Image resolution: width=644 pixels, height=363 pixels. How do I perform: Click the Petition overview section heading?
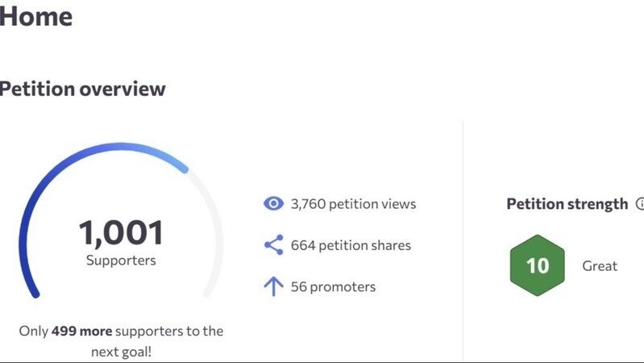(81, 89)
